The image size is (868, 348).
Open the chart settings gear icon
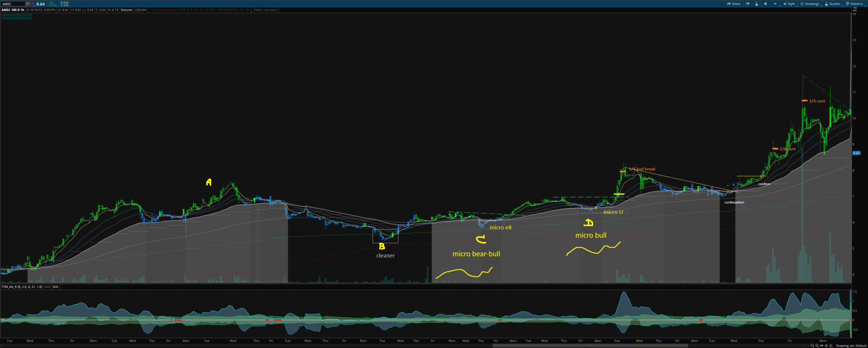(765, 4)
